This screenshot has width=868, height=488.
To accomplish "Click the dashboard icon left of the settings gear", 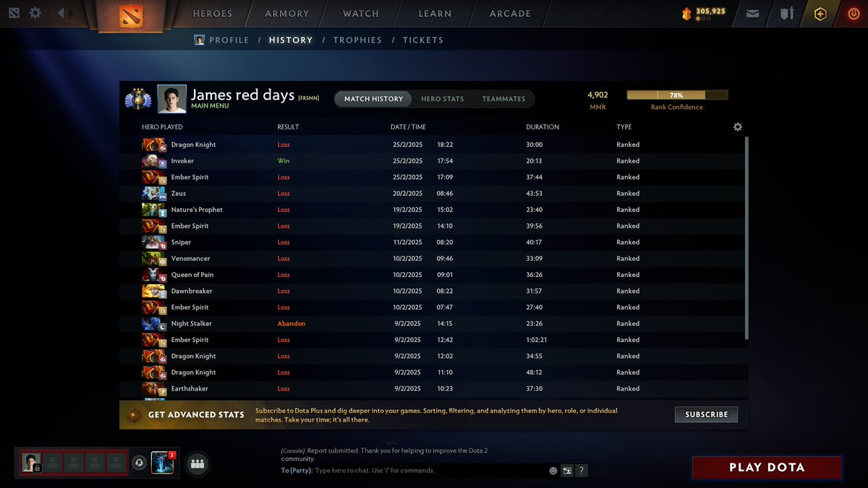I will (14, 13).
